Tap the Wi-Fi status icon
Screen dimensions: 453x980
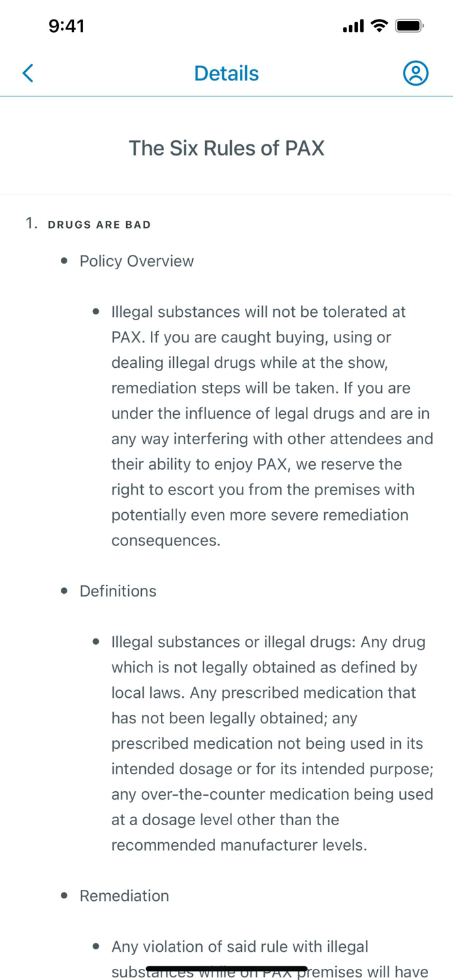click(x=378, y=26)
